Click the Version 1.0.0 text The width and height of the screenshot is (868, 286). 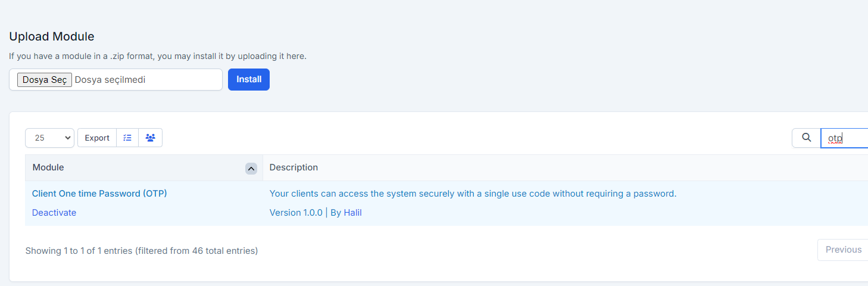[296, 213]
